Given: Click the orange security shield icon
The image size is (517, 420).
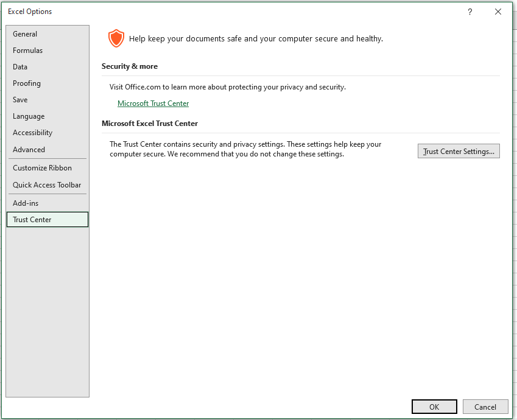Looking at the screenshot, I should 116,38.
